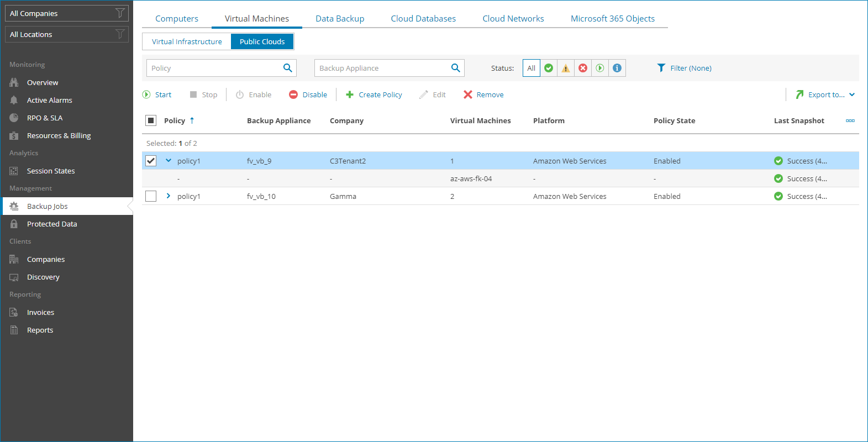Check the Gamma policy1 checkbox
This screenshot has width=868, height=442.
(x=151, y=196)
